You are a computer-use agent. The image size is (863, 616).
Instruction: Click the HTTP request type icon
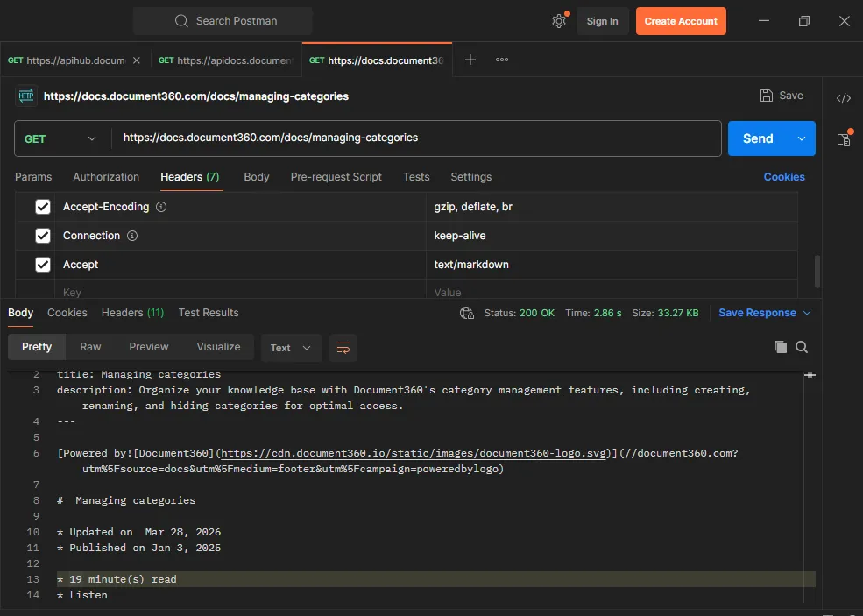[x=26, y=96]
